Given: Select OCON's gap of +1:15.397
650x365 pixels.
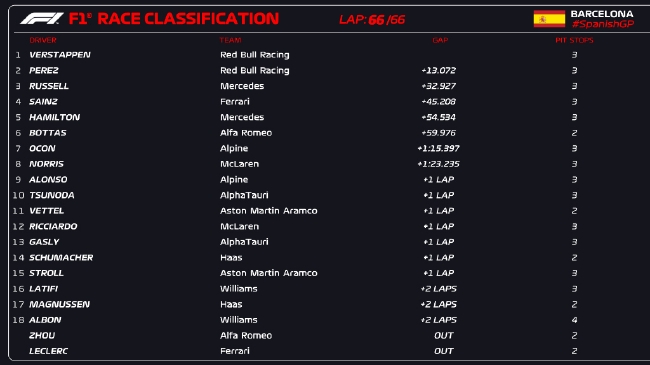Looking at the screenshot, I should 439,148.
